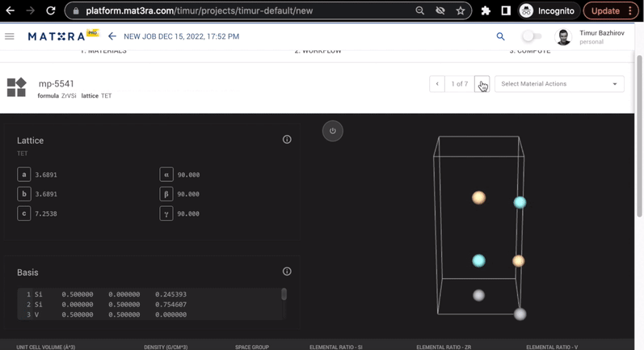The width and height of the screenshot is (644, 350).
Task: Go back using arrow beside job name
Action: [x=112, y=36]
